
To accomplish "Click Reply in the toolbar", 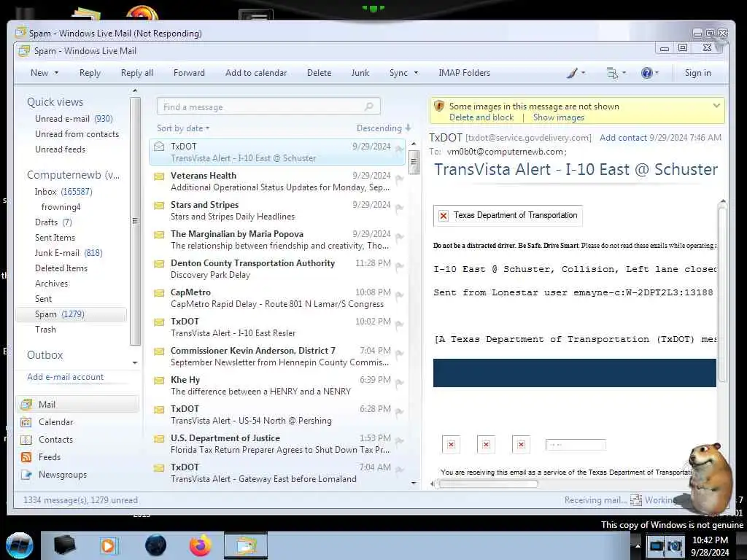I will click(x=90, y=73).
